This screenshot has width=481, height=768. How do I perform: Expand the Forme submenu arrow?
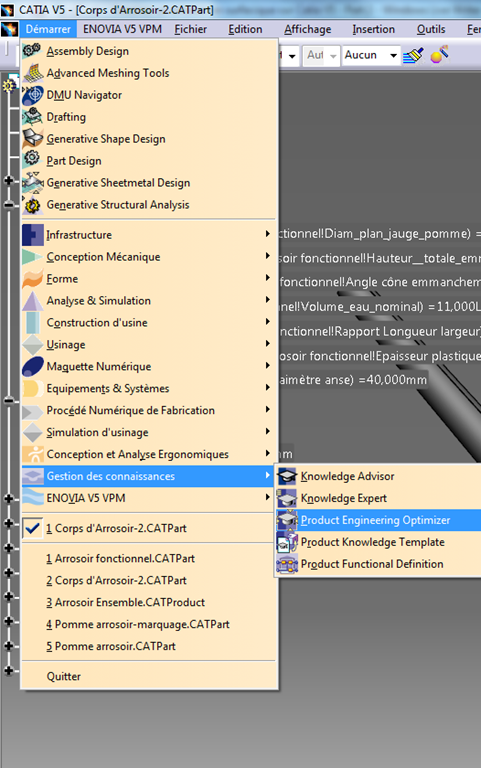267,278
